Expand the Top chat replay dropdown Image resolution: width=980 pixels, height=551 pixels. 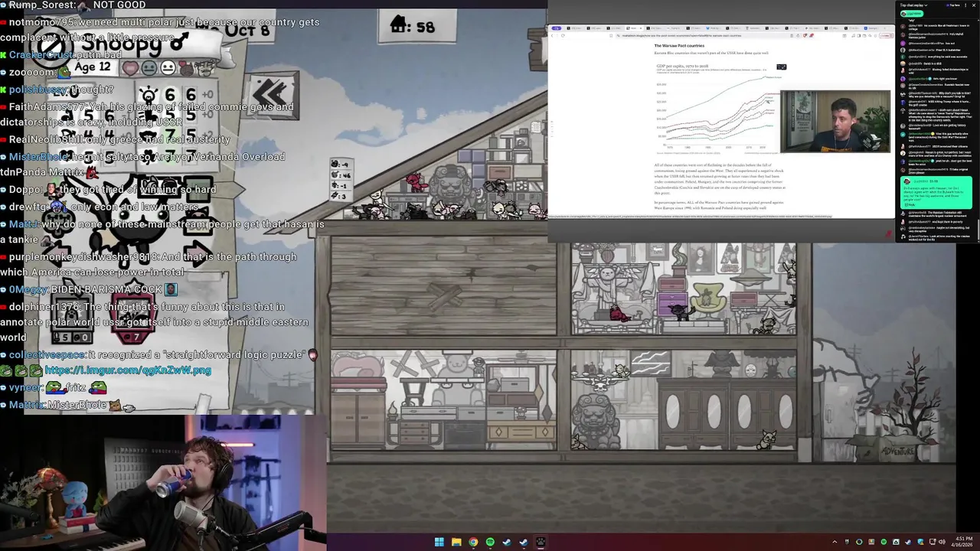tap(914, 5)
